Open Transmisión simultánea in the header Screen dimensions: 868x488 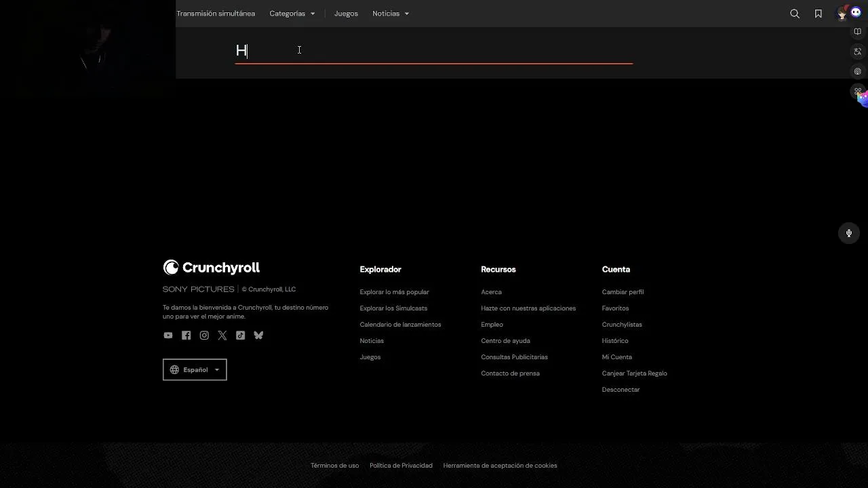pos(216,14)
